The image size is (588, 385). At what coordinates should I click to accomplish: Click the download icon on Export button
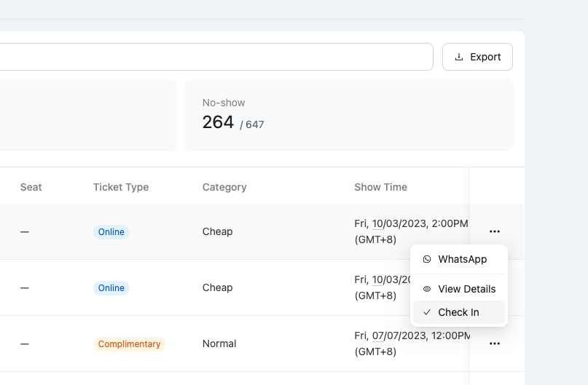point(459,57)
